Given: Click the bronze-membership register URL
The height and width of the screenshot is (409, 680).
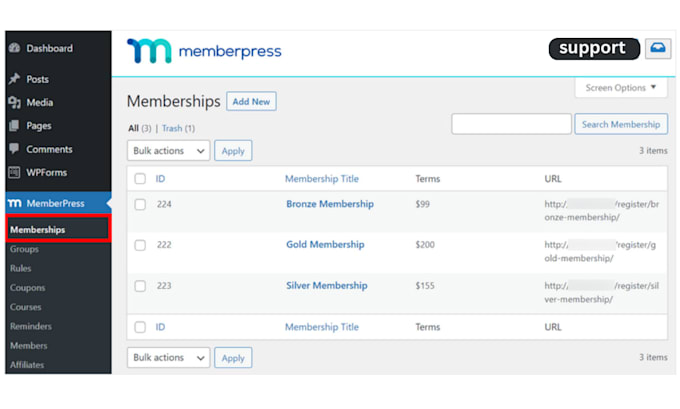Looking at the screenshot, I should (602, 210).
